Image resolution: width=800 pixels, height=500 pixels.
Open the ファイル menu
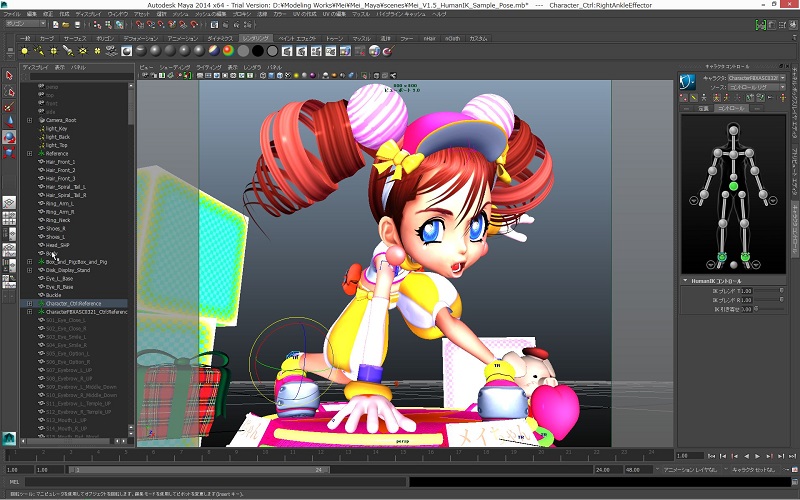click(12, 14)
